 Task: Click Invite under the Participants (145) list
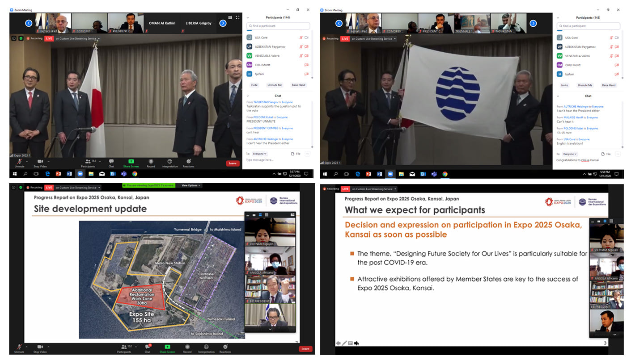tap(564, 85)
